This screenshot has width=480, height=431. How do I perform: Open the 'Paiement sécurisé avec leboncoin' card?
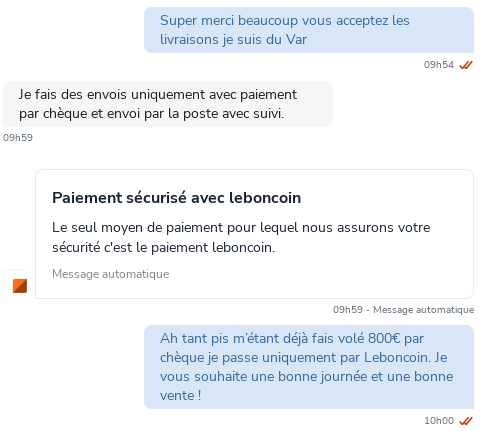(254, 234)
